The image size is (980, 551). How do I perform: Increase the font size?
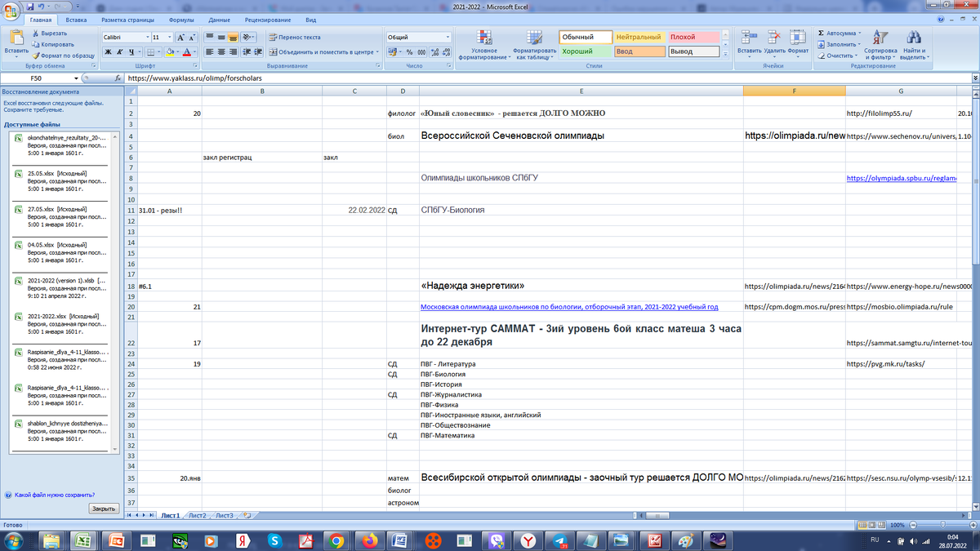pos(182,38)
